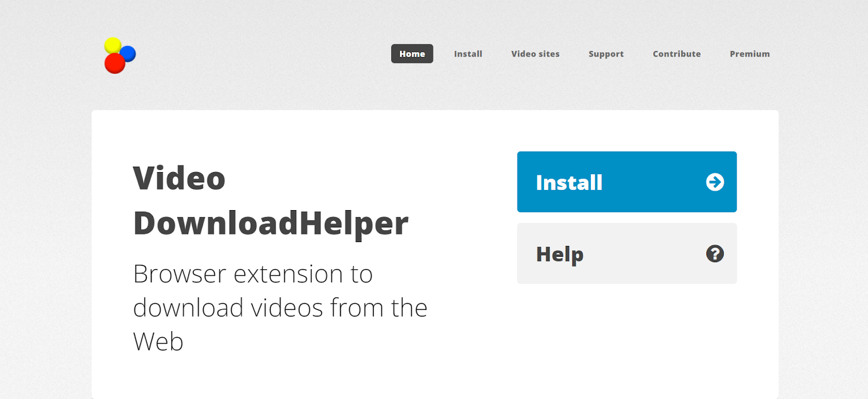This screenshot has height=399, width=868.
Task: Open the Support menu item
Action: click(606, 54)
